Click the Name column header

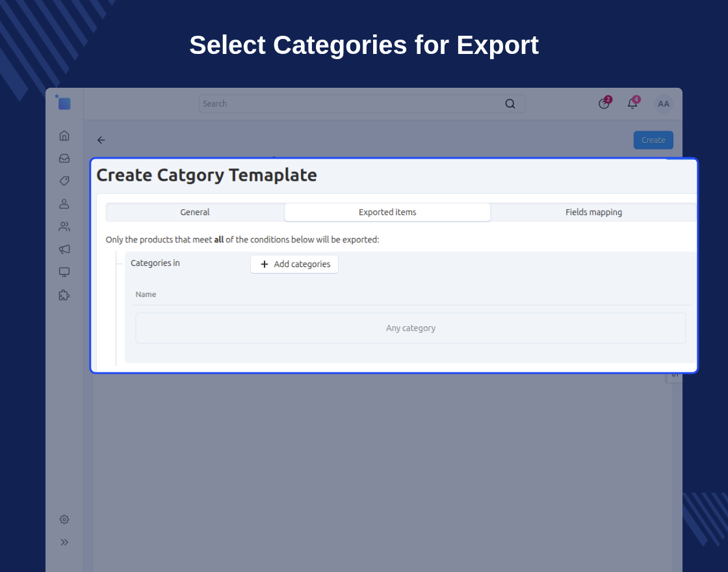tap(146, 294)
